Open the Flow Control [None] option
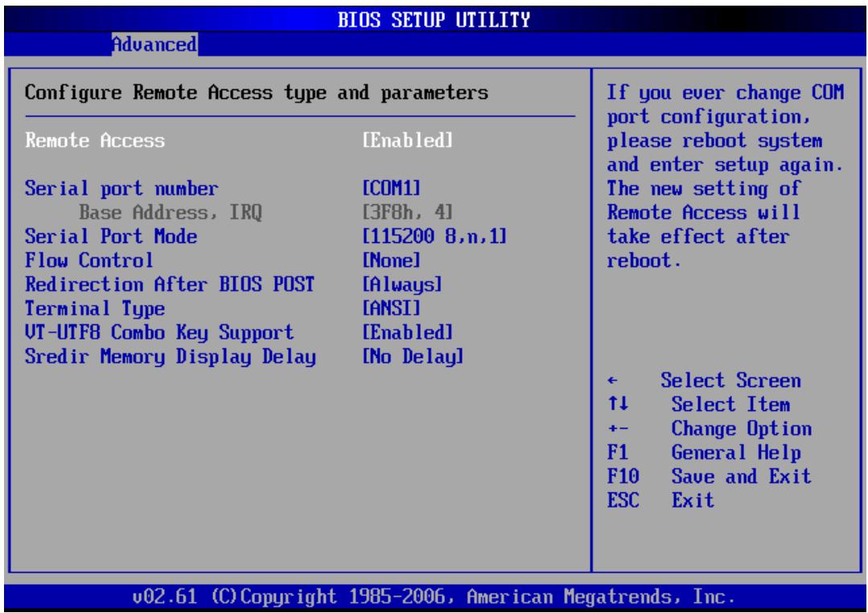Image resolution: width=868 pixels, height=613 pixels. 392,261
